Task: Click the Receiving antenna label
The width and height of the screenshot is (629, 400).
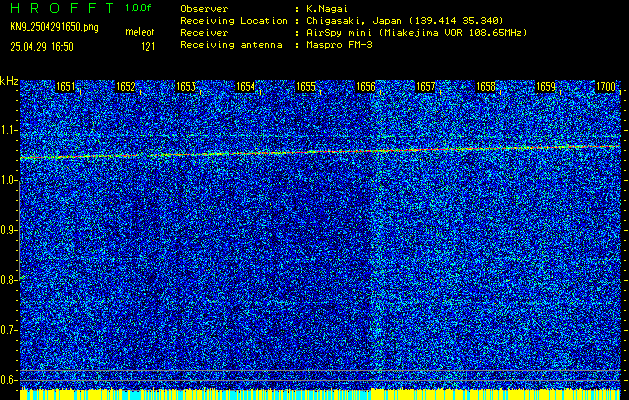Action: pos(231,45)
